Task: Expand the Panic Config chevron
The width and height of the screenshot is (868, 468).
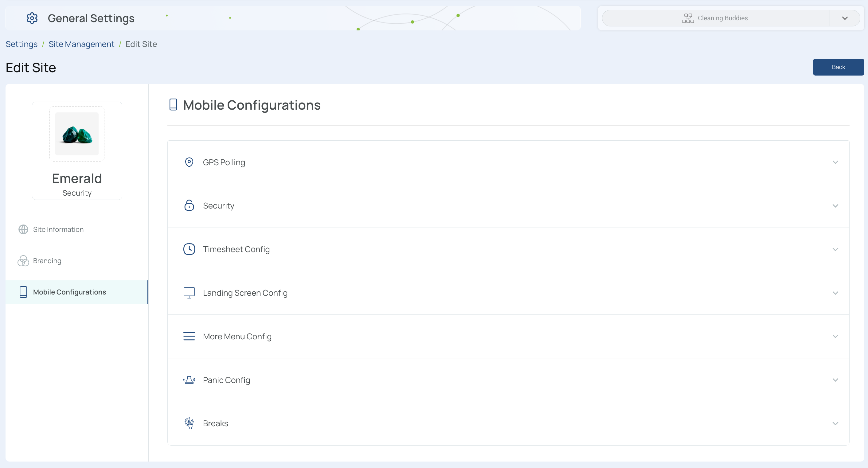Action: (835, 380)
